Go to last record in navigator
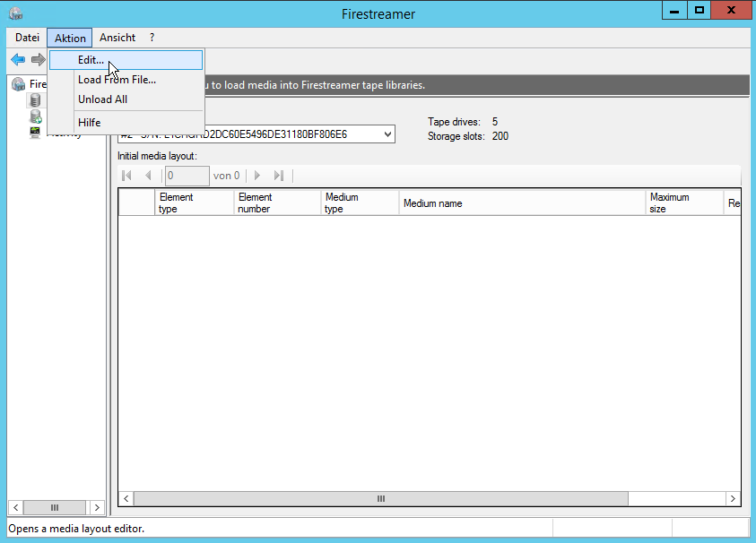The height and width of the screenshot is (543, 756). click(279, 176)
